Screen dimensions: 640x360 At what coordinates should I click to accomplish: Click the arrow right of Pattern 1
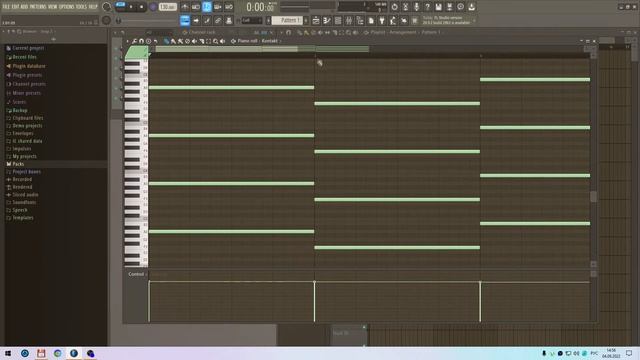306,20
